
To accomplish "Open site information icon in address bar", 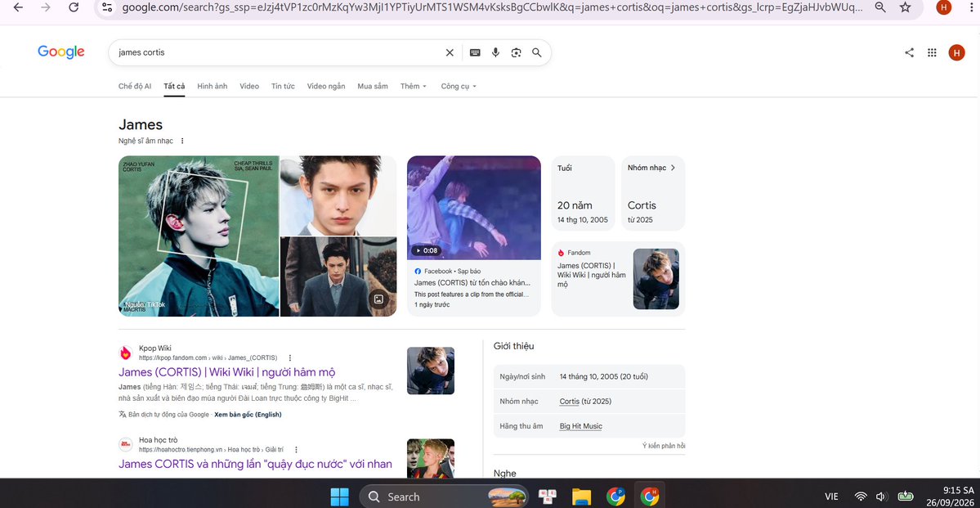I will [x=108, y=7].
